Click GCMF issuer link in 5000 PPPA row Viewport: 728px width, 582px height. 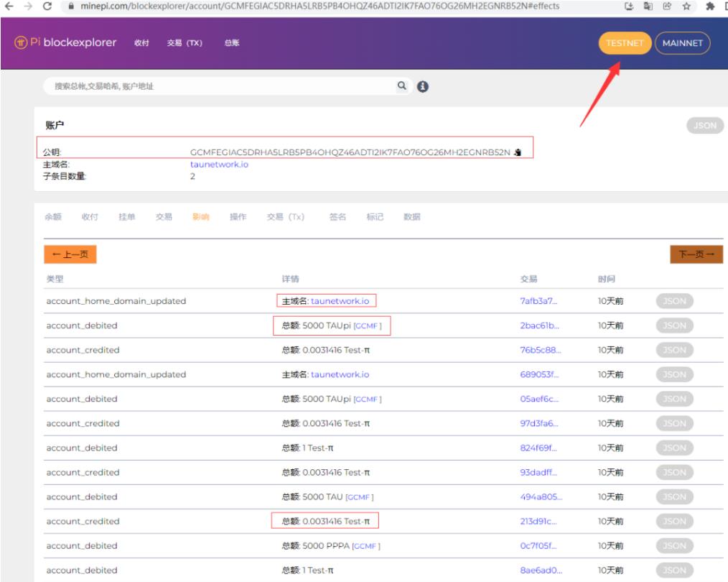pyautogui.click(x=366, y=546)
